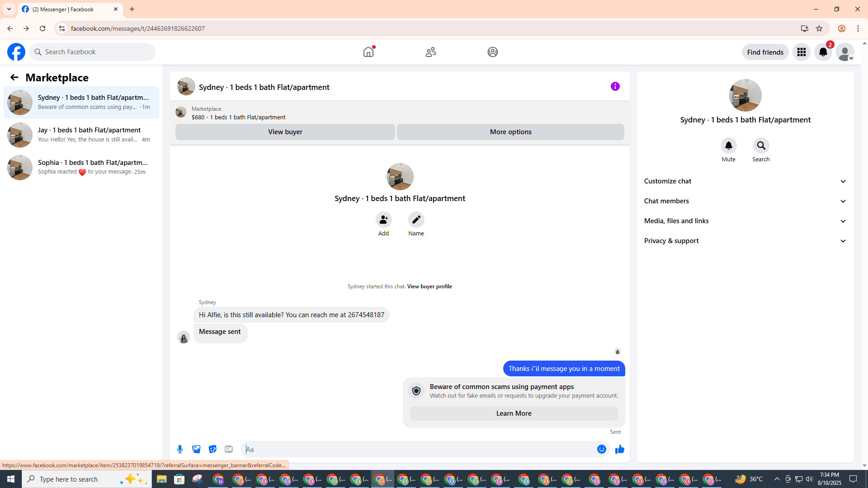Screen dimensions: 868x488
Task: Expand Media, files and links
Action: point(745,221)
